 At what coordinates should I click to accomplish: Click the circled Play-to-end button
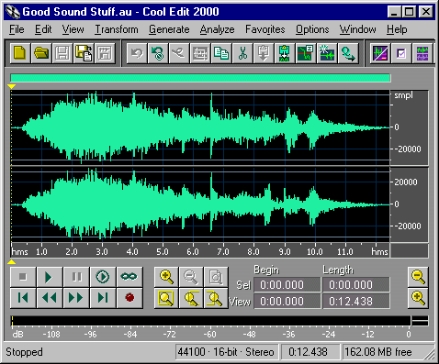coord(103,277)
